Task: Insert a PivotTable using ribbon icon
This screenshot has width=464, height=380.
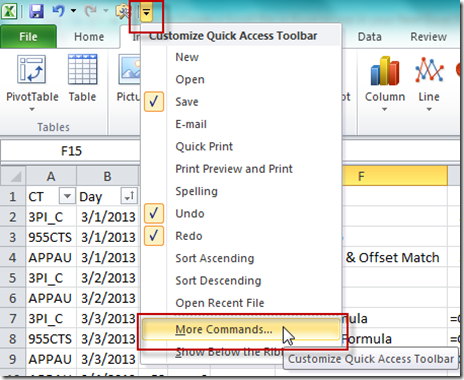Action: [x=32, y=70]
